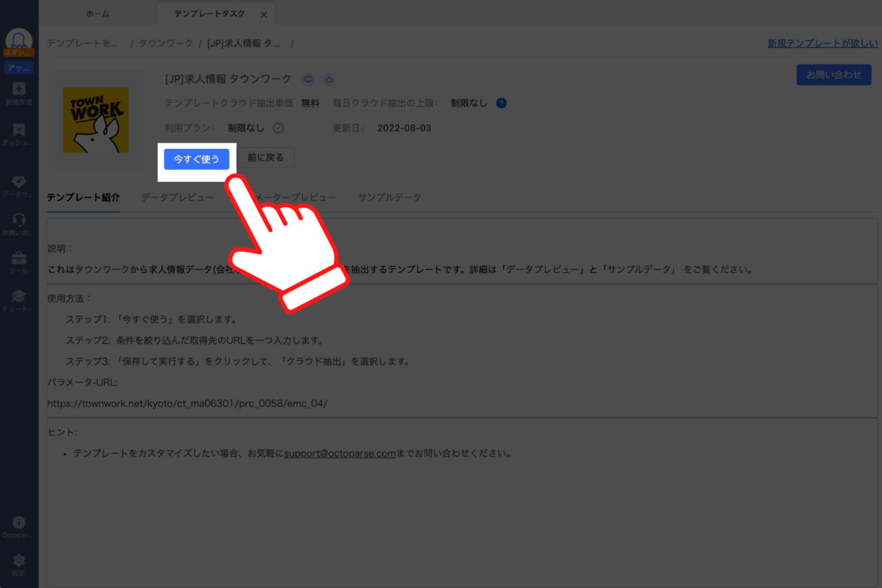Click the Octoparse info icon in sidebar
The width and height of the screenshot is (882, 588).
(19, 523)
